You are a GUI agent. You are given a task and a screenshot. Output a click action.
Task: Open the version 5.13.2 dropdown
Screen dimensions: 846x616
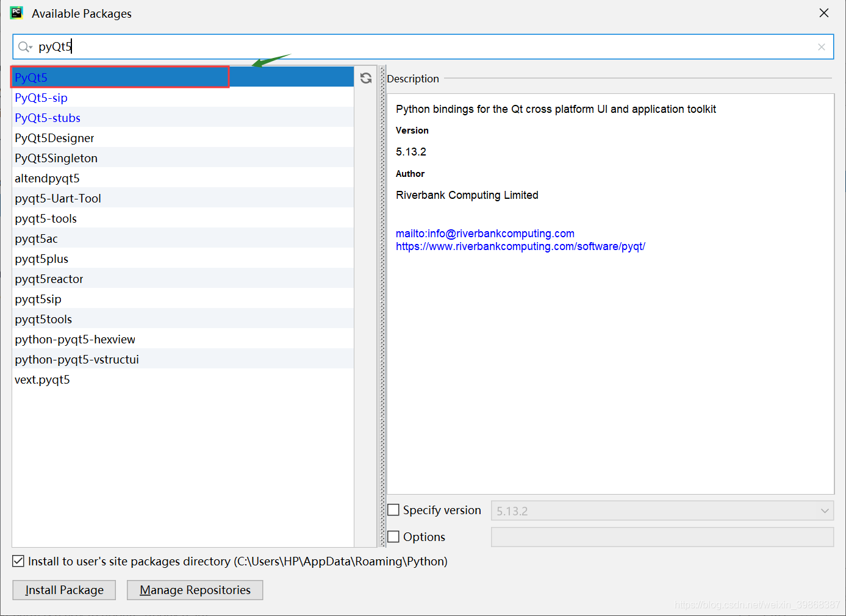[x=662, y=511]
